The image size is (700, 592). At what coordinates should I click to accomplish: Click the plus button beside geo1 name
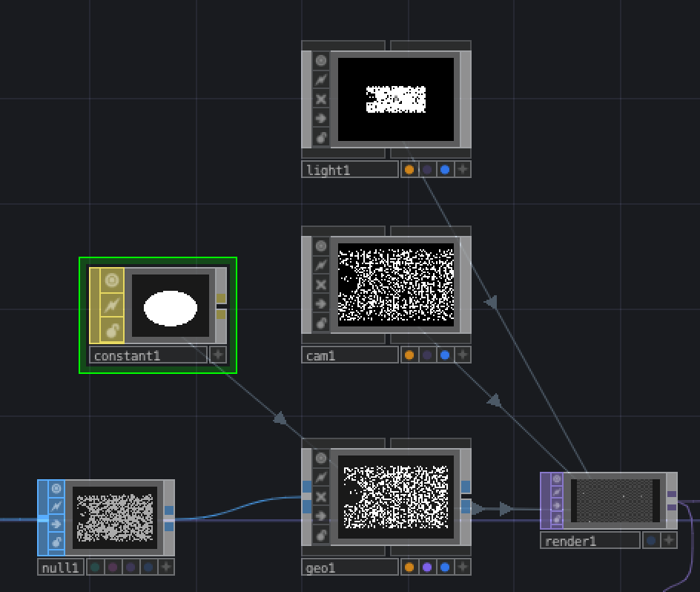point(463,568)
